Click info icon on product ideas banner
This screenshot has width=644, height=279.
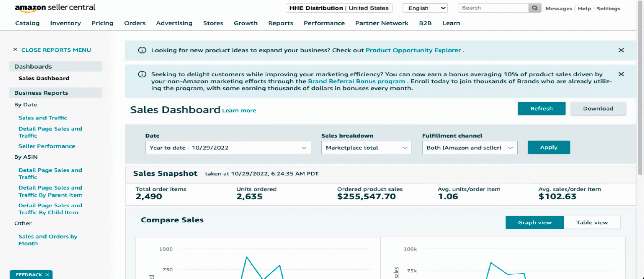pos(142,50)
